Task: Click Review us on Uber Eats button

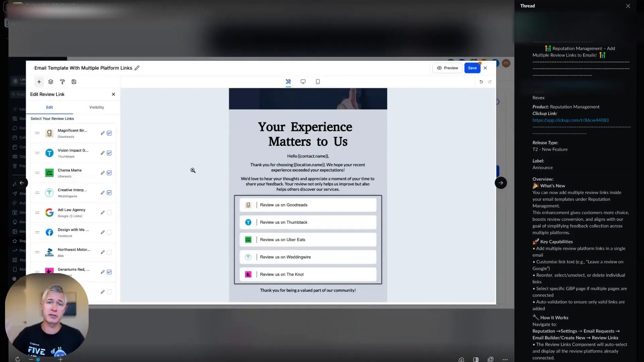Action: [308, 240]
